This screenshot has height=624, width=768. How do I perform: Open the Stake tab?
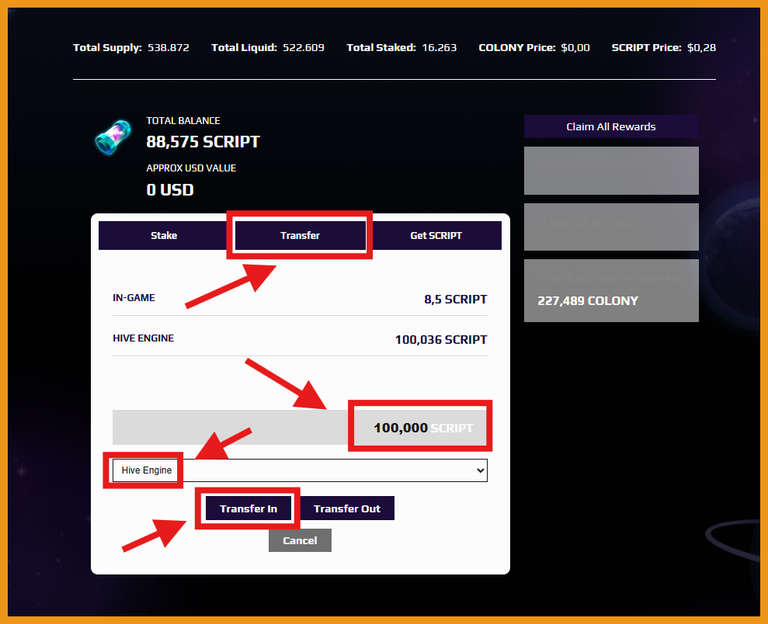coord(164,236)
